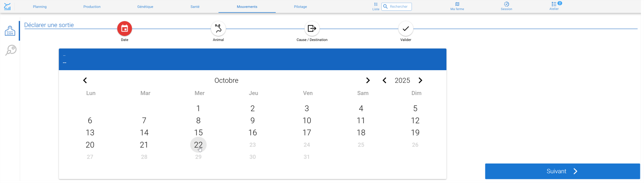The image size is (644, 183).
Task: Open the Génétique menu
Action: point(145,7)
